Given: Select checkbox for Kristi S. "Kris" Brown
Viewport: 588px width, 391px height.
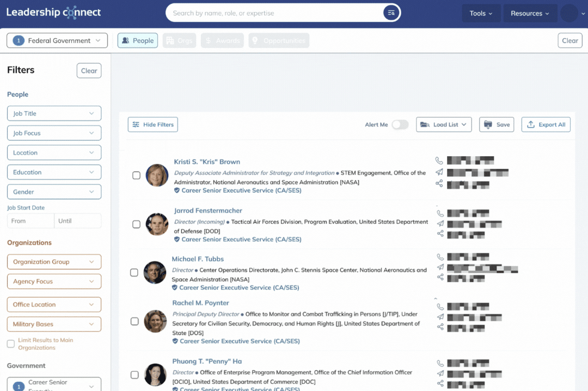Looking at the screenshot, I should coord(137,175).
